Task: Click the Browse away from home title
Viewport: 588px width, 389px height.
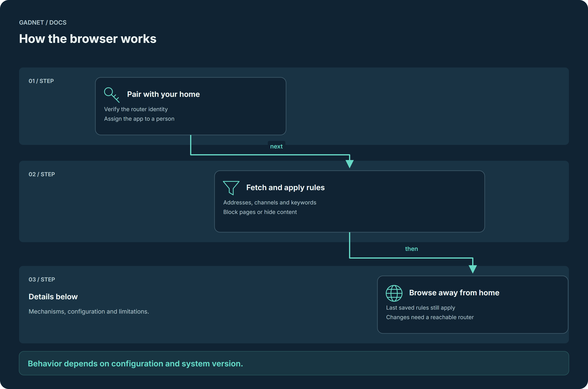Action: click(x=454, y=293)
